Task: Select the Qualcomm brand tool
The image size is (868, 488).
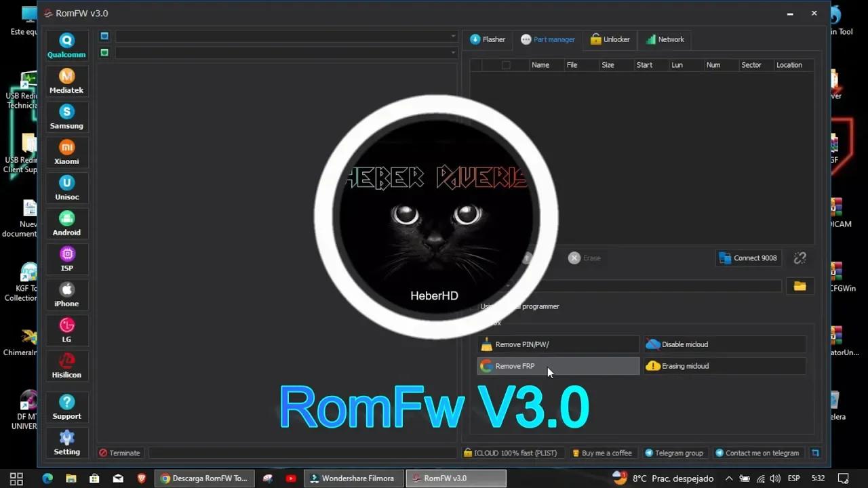Action: pyautogui.click(x=66, y=45)
